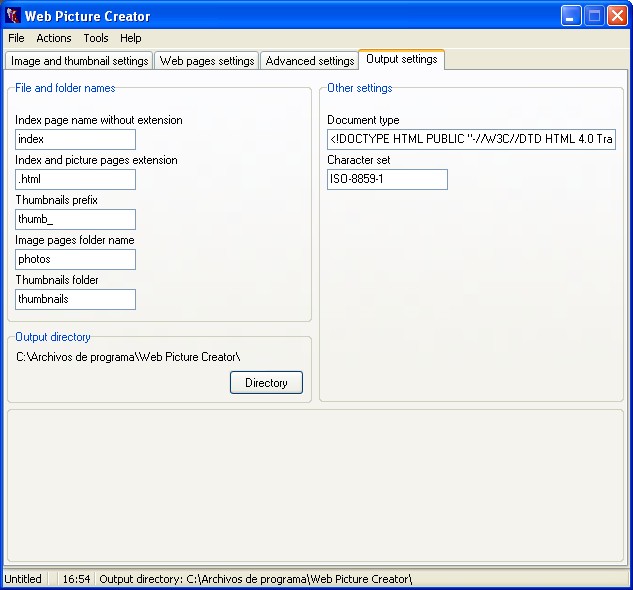Edit the index page name field
The image size is (633, 590).
click(75, 139)
